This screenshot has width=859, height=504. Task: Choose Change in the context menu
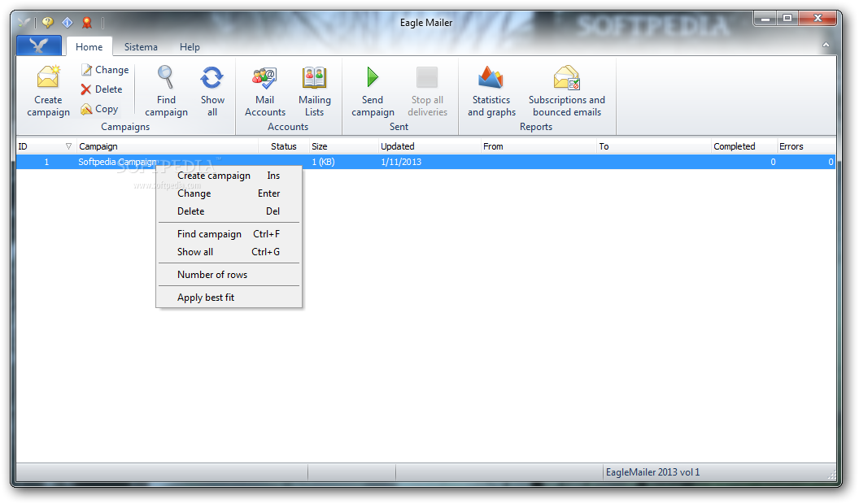(x=229, y=193)
